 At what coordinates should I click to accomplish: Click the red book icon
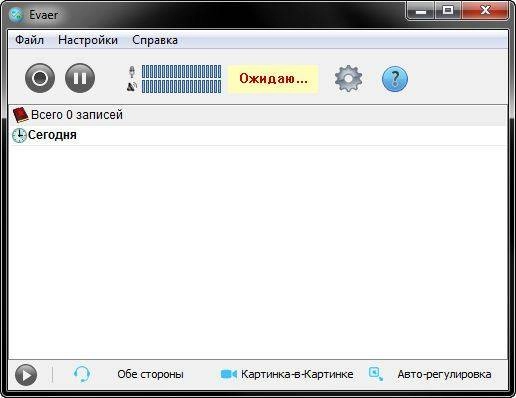(x=20, y=115)
